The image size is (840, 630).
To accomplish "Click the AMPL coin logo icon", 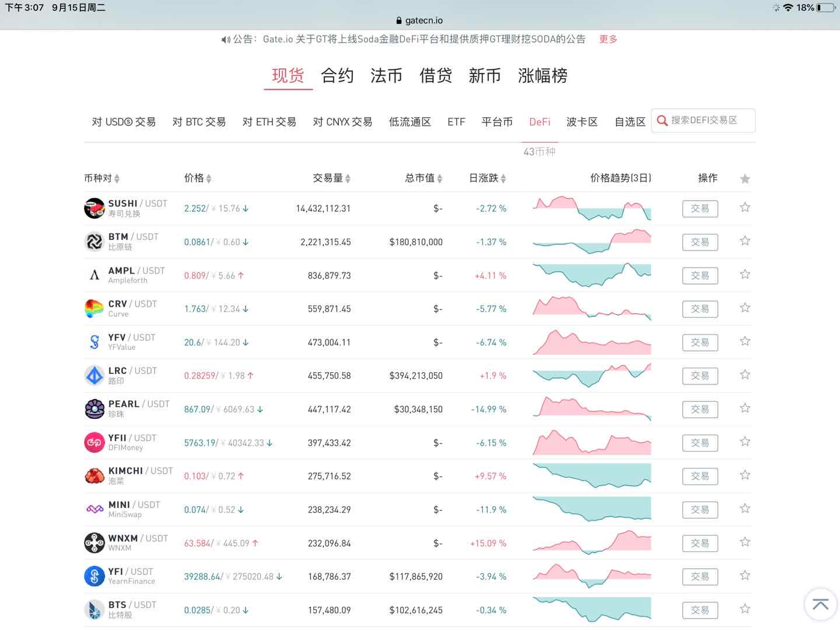I will 94,275.
